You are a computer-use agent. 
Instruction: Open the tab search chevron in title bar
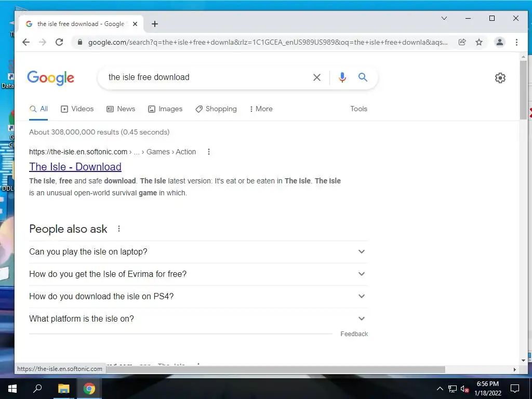coord(444,18)
